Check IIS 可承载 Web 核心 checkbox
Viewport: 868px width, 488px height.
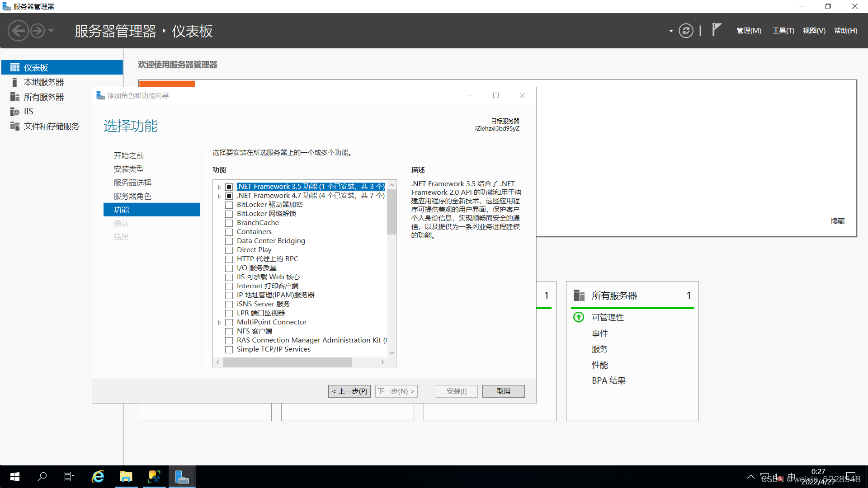(229, 277)
